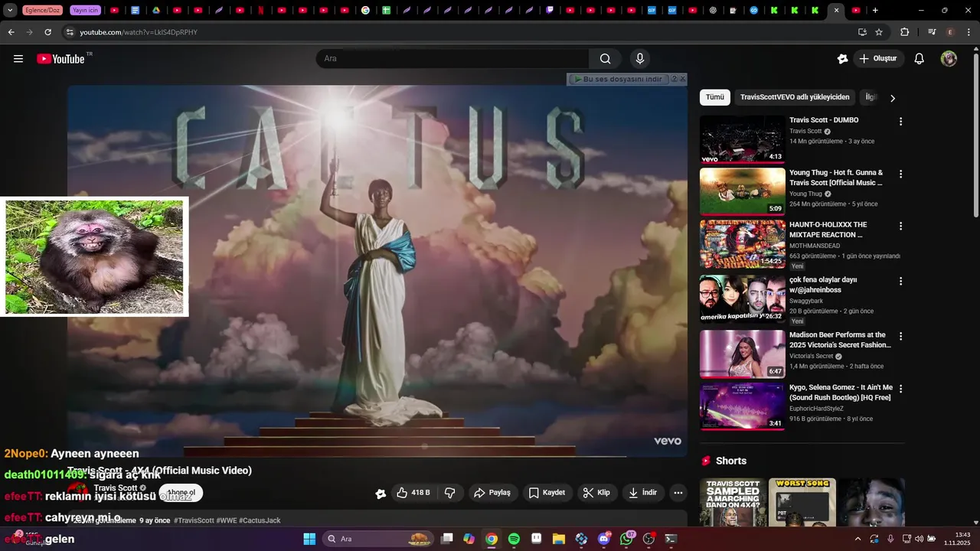Open options menu for Madison Beer video
This screenshot has height=551, width=980.
900,336
